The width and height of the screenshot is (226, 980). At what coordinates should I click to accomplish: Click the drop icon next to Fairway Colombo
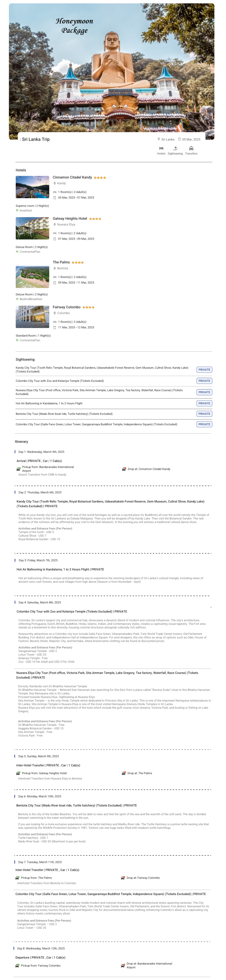click(123, 878)
